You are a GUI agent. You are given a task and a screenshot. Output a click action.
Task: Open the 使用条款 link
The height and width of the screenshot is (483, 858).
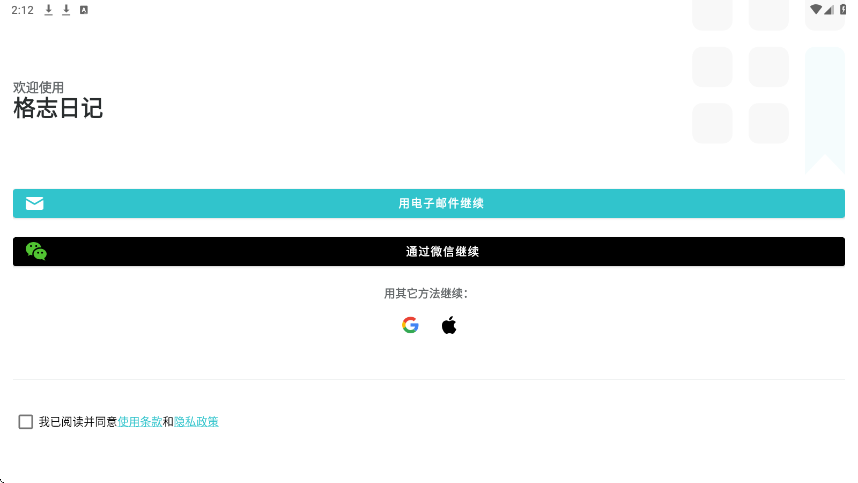click(140, 422)
